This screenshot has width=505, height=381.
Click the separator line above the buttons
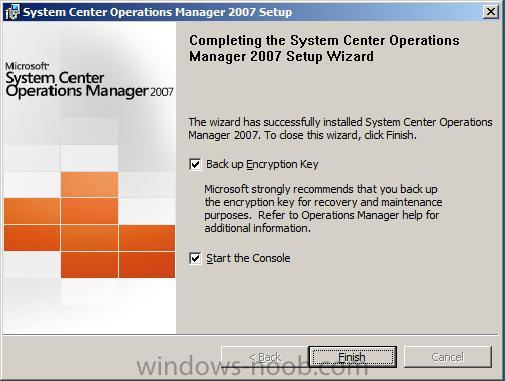[251, 334]
